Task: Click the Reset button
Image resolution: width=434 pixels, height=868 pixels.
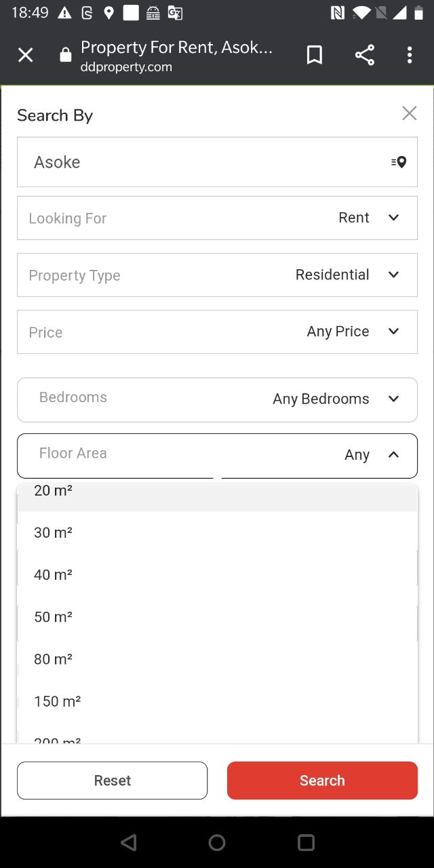Action: click(x=113, y=781)
